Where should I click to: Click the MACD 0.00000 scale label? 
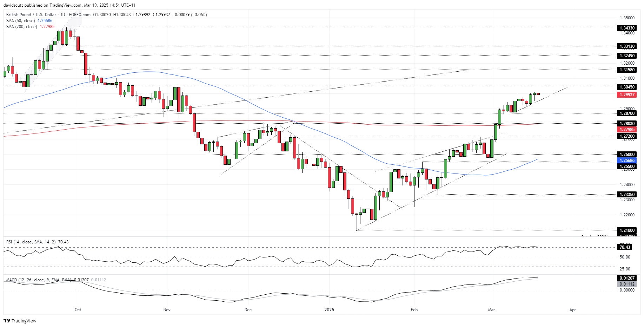point(627,290)
